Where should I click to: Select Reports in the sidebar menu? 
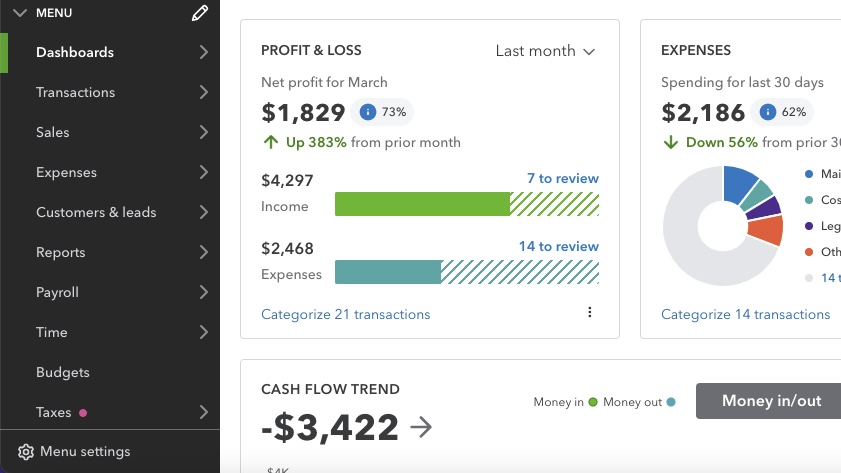(61, 252)
